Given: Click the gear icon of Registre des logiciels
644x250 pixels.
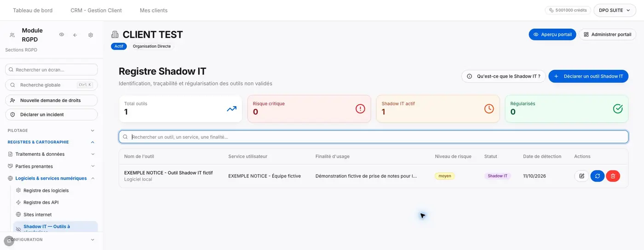Looking at the screenshot, I should pyautogui.click(x=18, y=190).
